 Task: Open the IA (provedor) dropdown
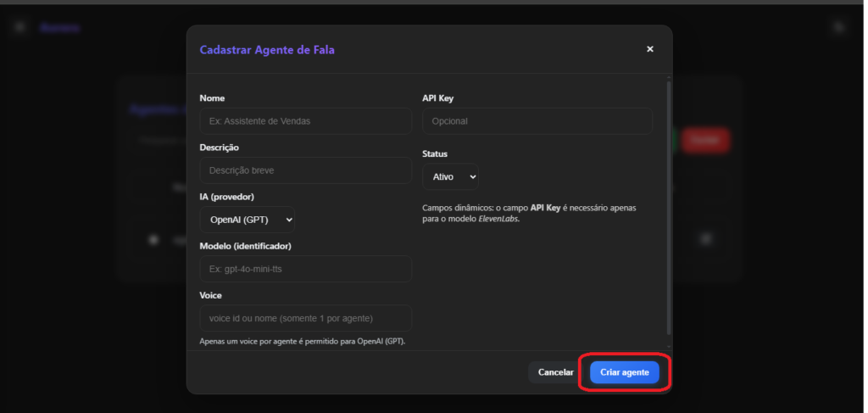pyautogui.click(x=248, y=220)
